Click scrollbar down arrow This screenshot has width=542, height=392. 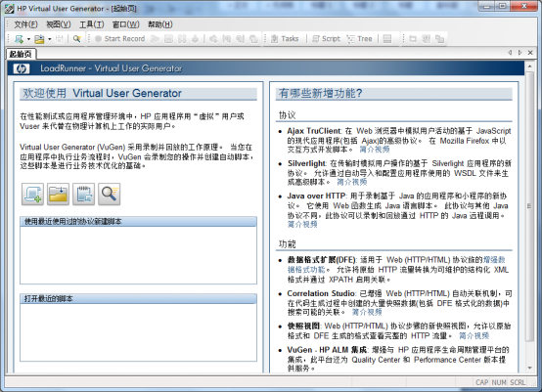(529, 368)
